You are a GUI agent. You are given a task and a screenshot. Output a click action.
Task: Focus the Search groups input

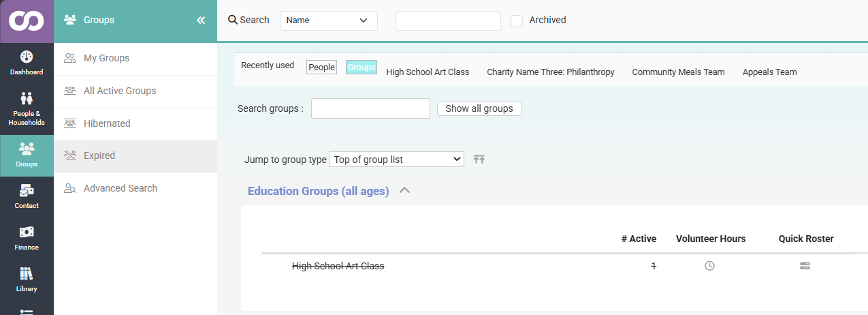370,108
